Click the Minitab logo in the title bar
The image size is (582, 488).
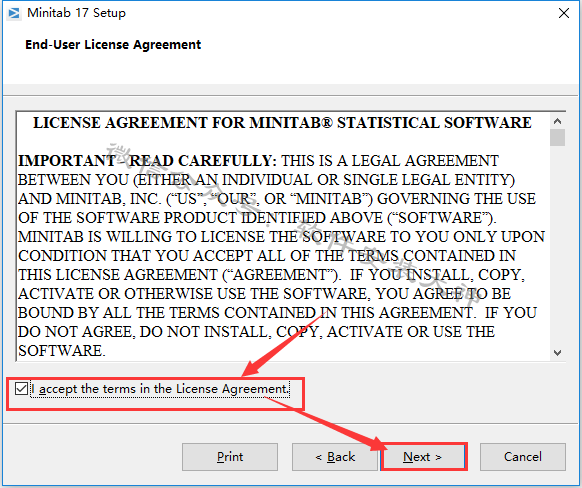tap(14, 13)
